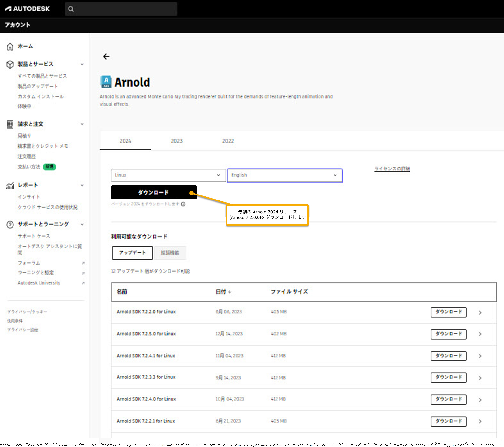Image resolution: width=504 pixels, height=447 pixels.
Task: Click the Products and Services cube icon
Action: pos(10,64)
